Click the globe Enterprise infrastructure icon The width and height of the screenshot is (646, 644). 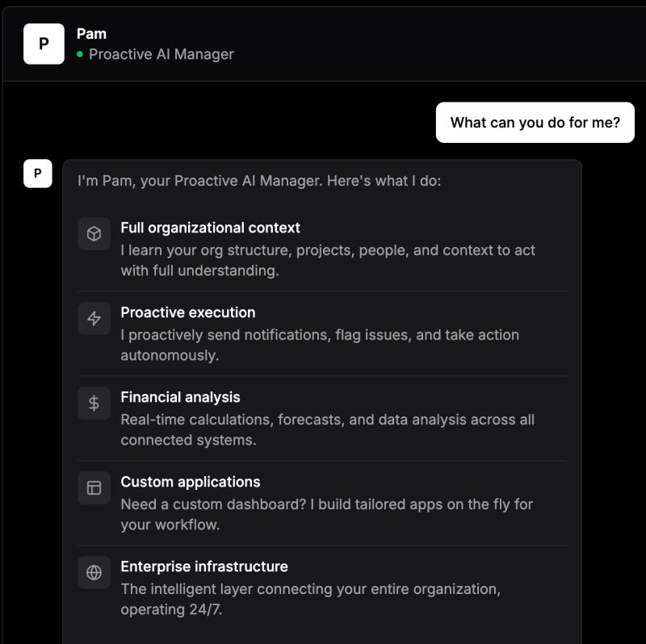pyautogui.click(x=94, y=573)
